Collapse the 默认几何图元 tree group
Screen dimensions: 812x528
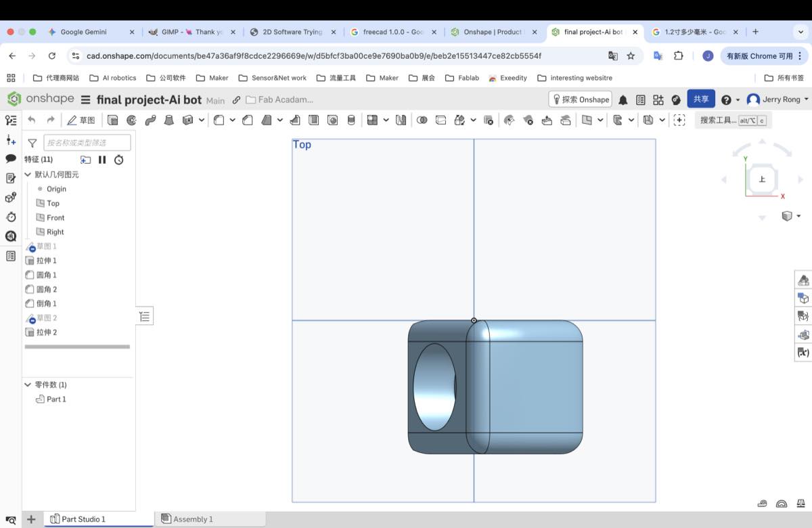coord(28,175)
